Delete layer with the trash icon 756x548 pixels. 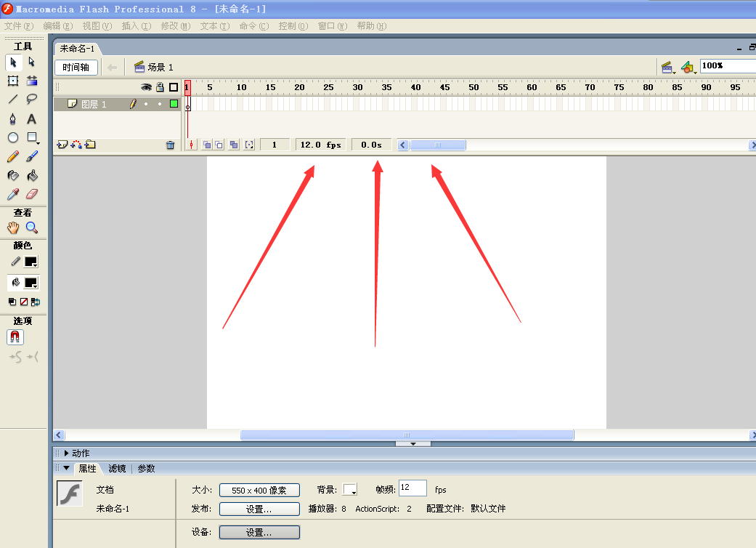pyautogui.click(x=170, y=145)
